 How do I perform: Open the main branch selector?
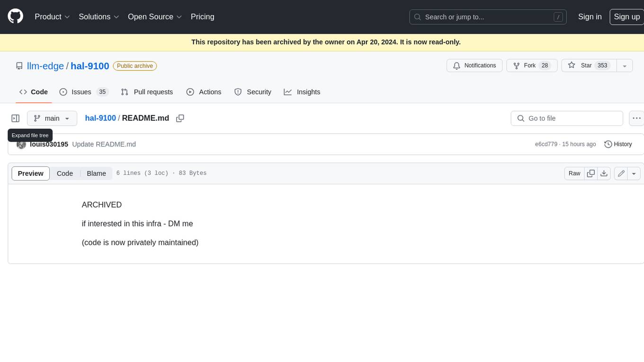coord(52,118)
